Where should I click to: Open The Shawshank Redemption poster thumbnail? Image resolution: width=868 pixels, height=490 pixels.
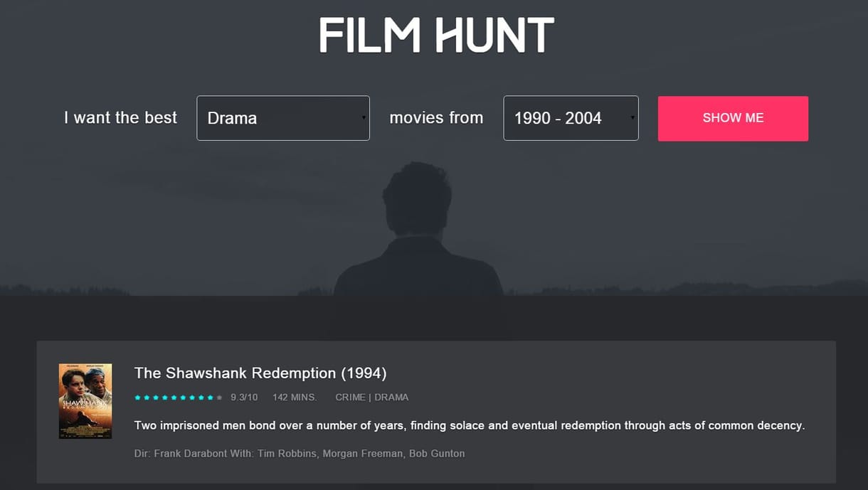85,401
